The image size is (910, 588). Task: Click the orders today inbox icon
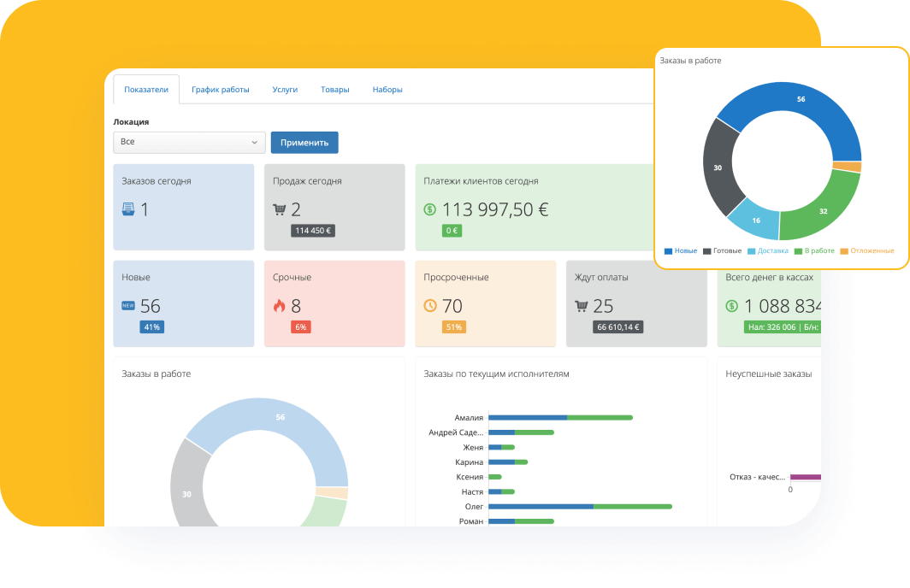coord(128,209)
